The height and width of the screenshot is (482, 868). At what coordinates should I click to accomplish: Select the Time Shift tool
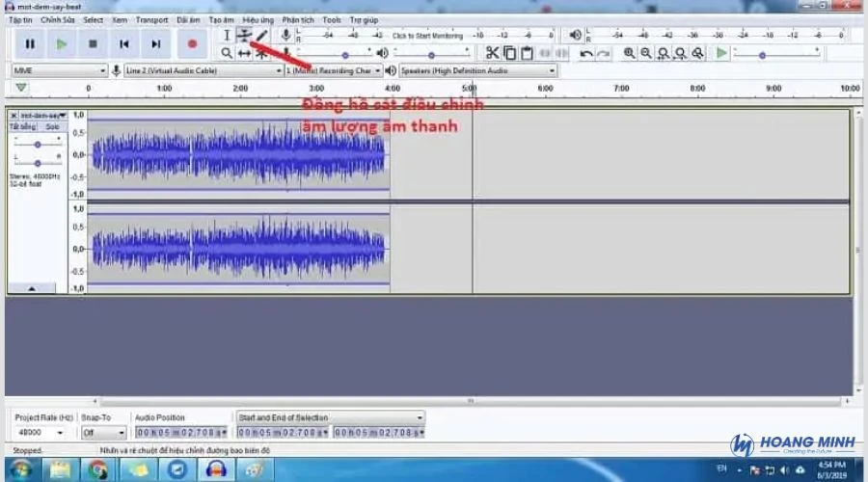244,53
